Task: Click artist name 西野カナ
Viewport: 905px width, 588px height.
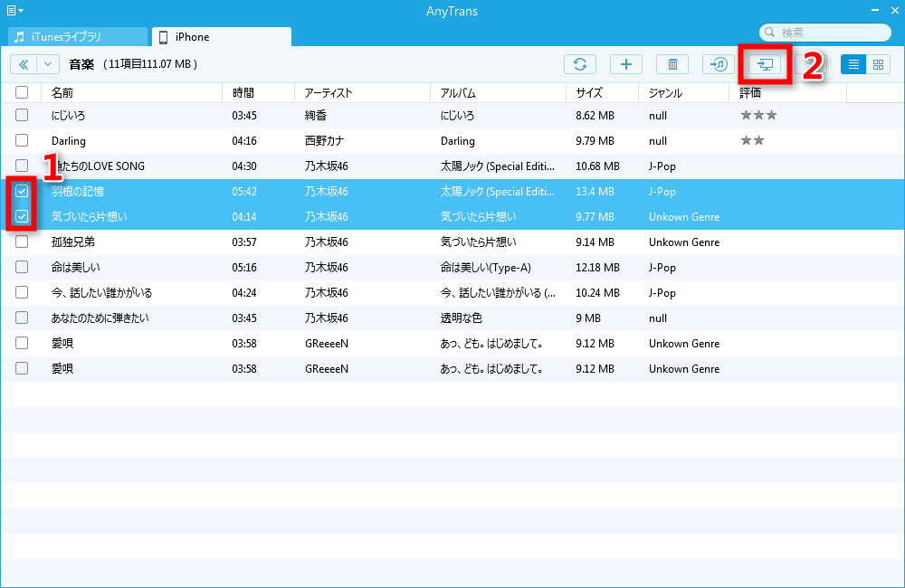Action: click(324, 141)
